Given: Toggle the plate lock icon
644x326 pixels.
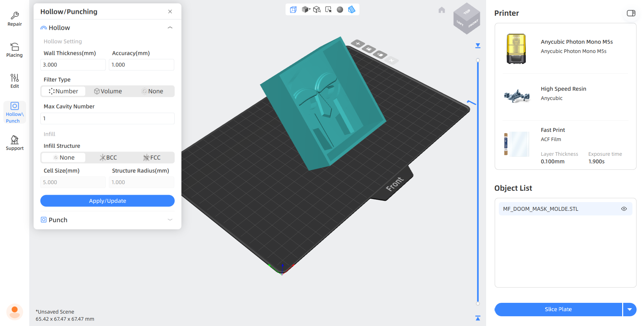Looking at the screenshot, I should [x=380, y=54].
